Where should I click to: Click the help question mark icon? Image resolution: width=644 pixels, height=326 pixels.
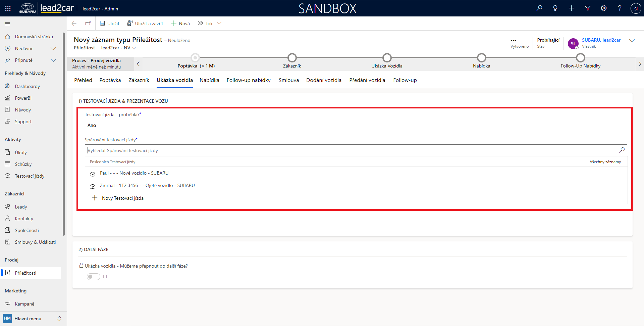tap(620, 8)
